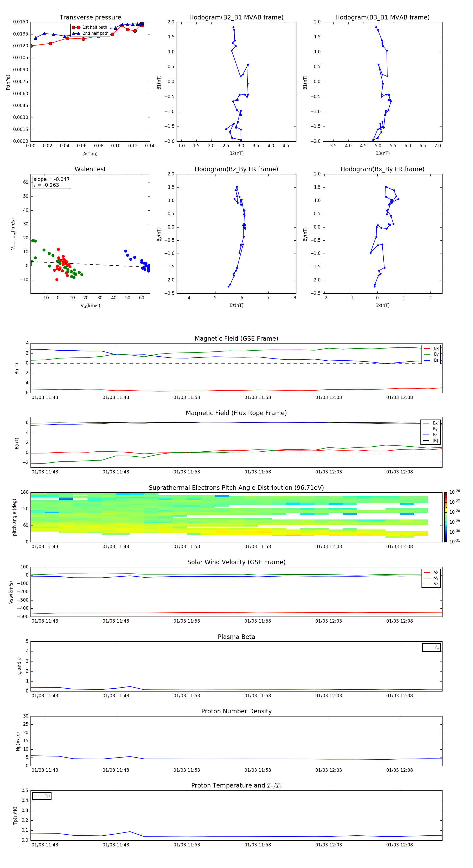473x868 pixels.
Task: Click the 'Bx' legend entry in GSE panel
Action: pos(431,349)
